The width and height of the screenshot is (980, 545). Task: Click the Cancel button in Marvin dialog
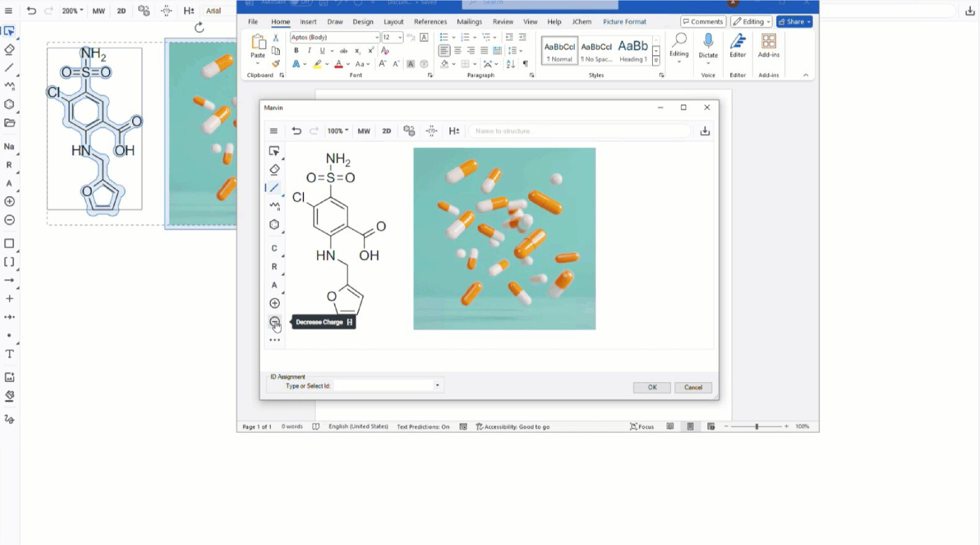(693, 387)
